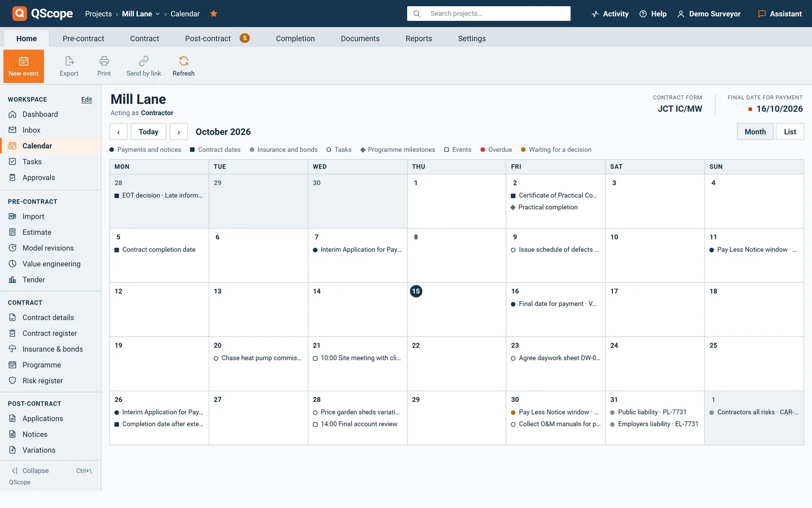Open the Pre-contract tab
This screenshot has width=812, height=508.
(x=83, y=39)
